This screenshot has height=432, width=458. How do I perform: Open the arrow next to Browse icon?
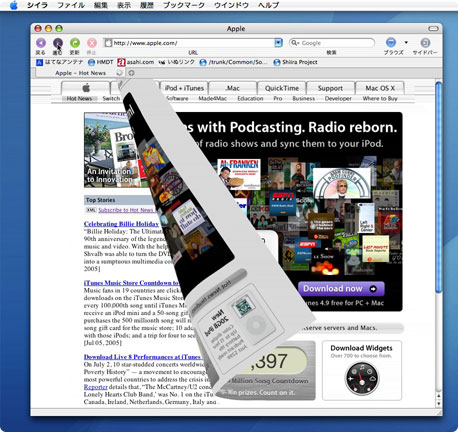pyautogui.click(x=406, y=42)
